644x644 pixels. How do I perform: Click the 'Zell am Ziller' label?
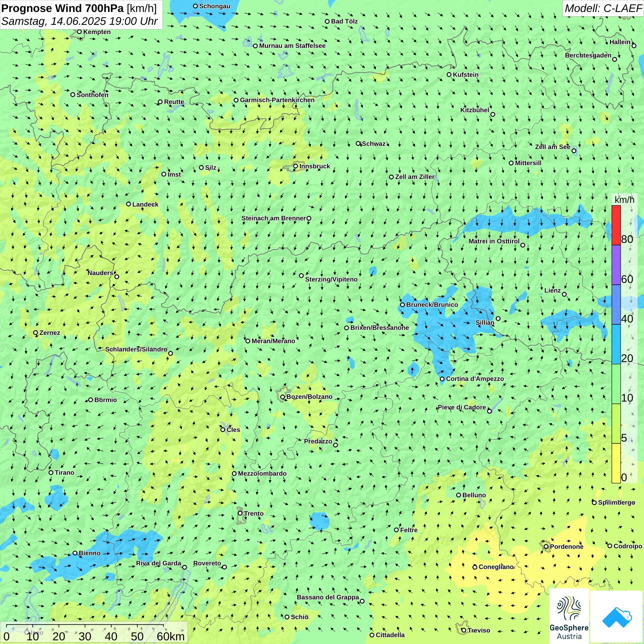coord(415,177)
